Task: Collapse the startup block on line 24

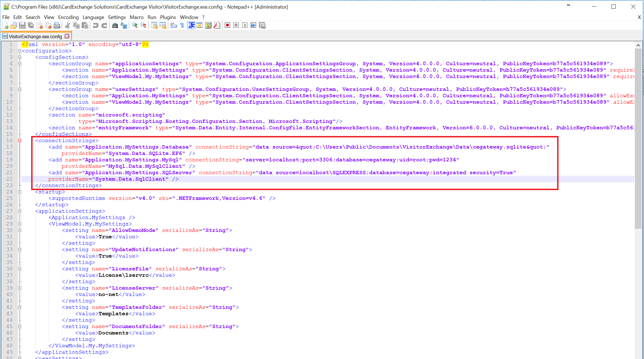Action: pyautogui.click(x=19, y=192)
